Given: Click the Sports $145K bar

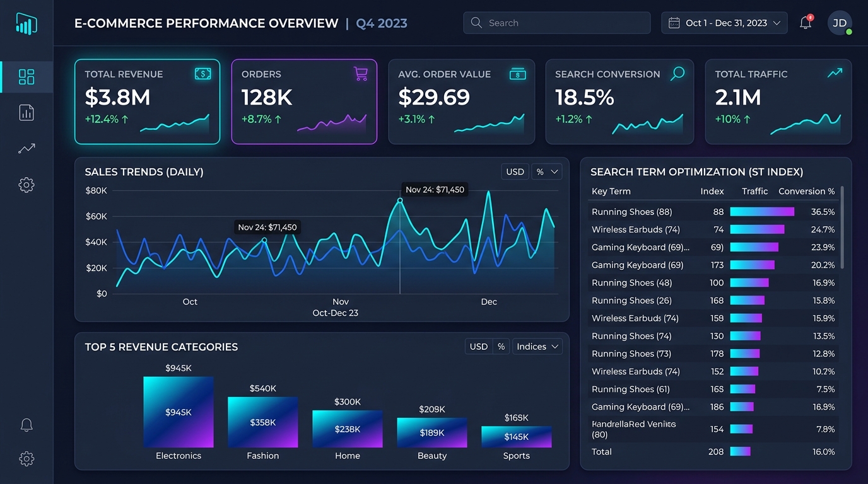Looking at the screenshot, I should point(517,437).
